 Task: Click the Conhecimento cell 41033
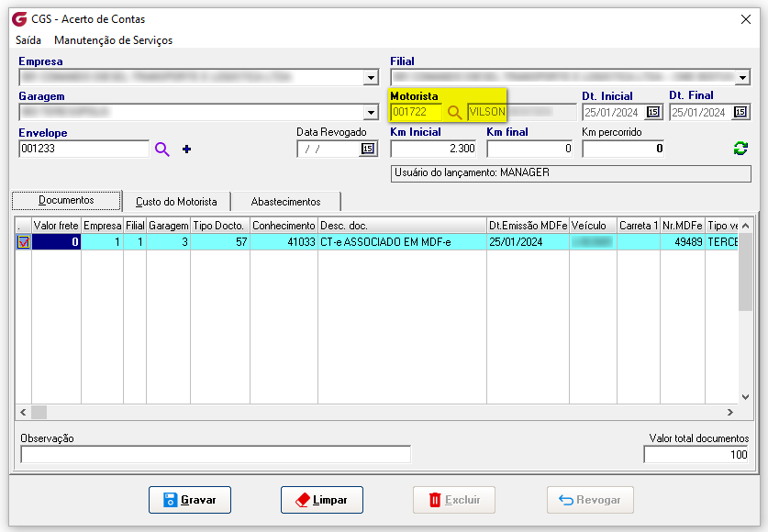coord(284,242)
